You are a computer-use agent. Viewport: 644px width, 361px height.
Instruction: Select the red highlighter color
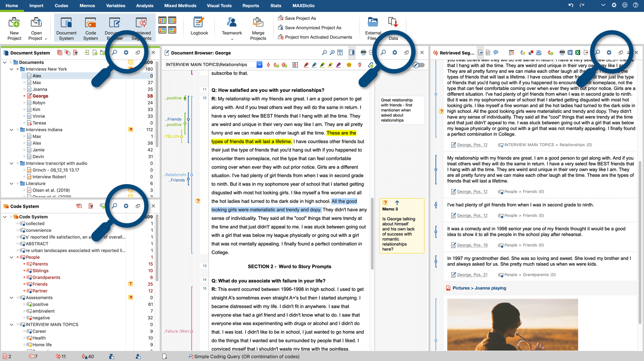pos(306,65)
